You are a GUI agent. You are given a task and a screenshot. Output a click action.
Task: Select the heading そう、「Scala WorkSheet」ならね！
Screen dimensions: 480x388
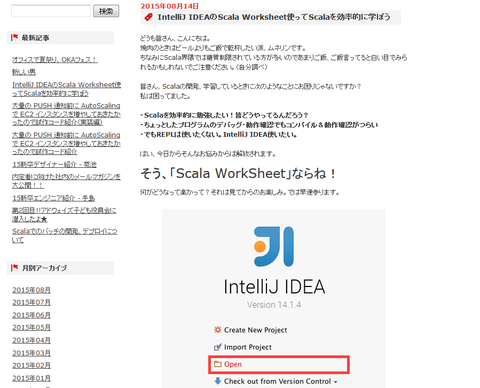pos(238,173)
